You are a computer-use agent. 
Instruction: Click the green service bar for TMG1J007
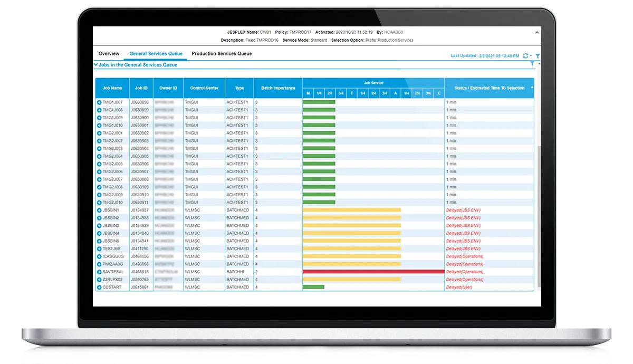319,102
